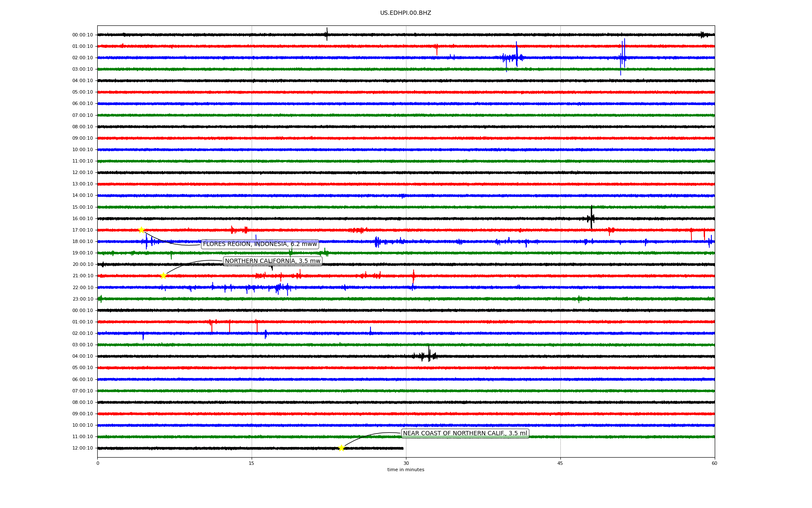Click the Near Coast of Northern Calif. star marker
Image resolution: width=812 pixels, height=508 pixels.
click(341, 448)
